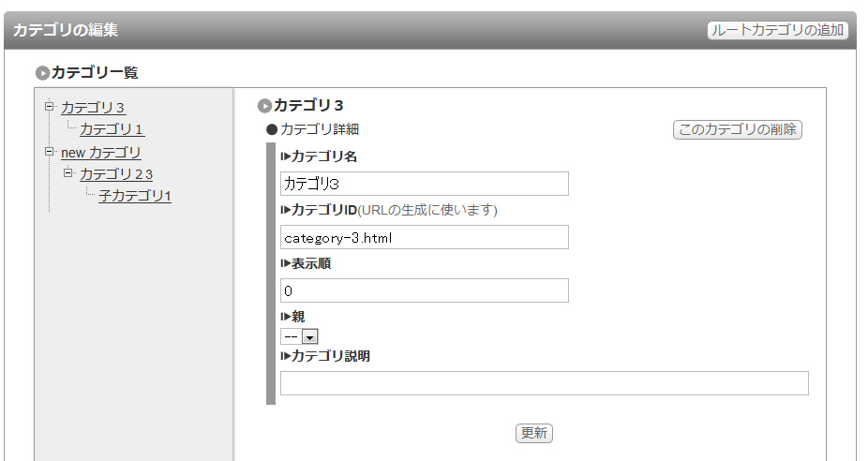This screenshot has height=461, width=868.
Task: Click the triangle marker beside カテゴリ名 label
Action: tap(286, 156)
